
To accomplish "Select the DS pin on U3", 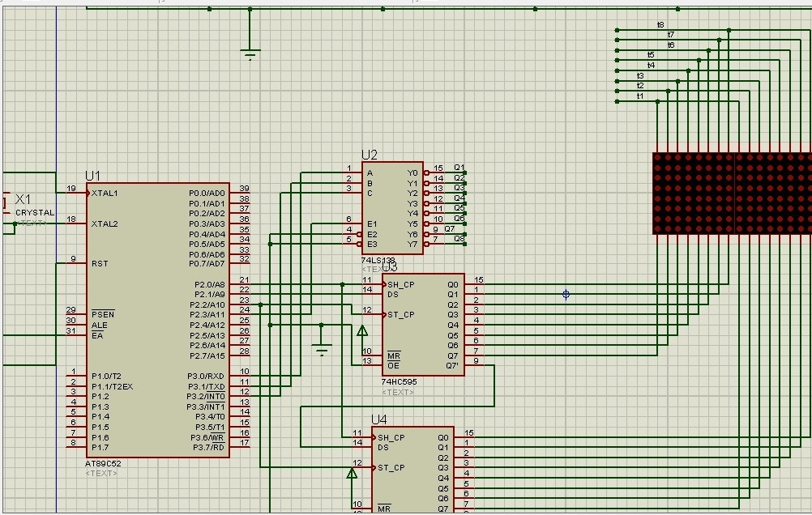I will (x=393, y=295).
